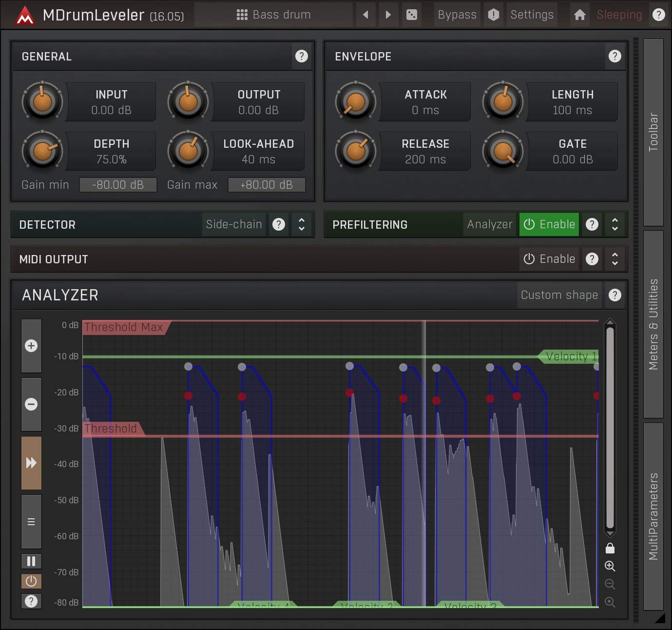Click the zoom-in icon beside the analyzer

(x=610, y=566)
